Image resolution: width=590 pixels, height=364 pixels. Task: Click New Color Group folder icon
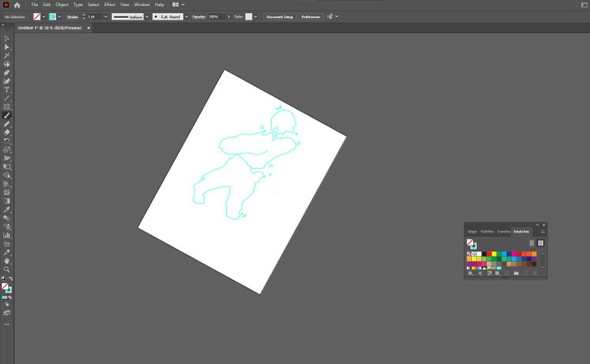click(516, 273)
